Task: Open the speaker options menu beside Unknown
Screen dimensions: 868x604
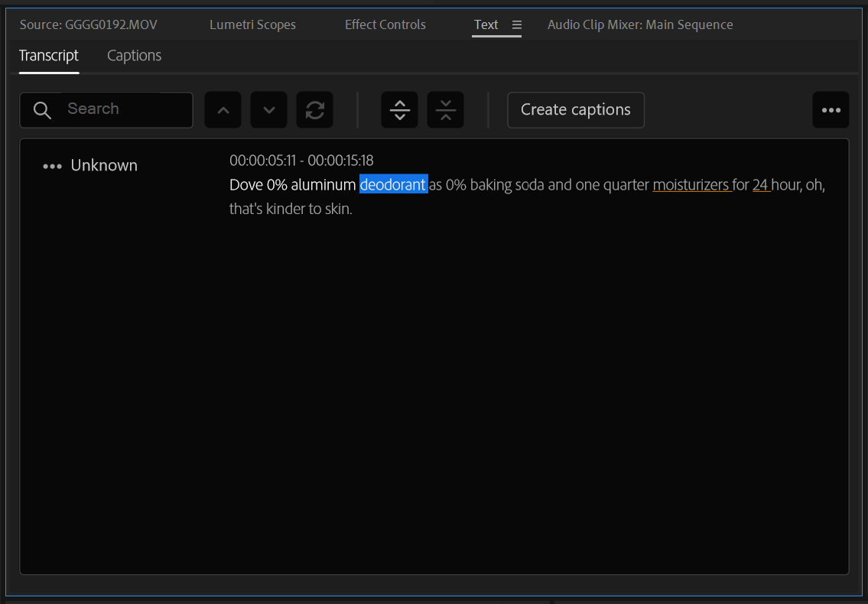Action: point(50,165)
